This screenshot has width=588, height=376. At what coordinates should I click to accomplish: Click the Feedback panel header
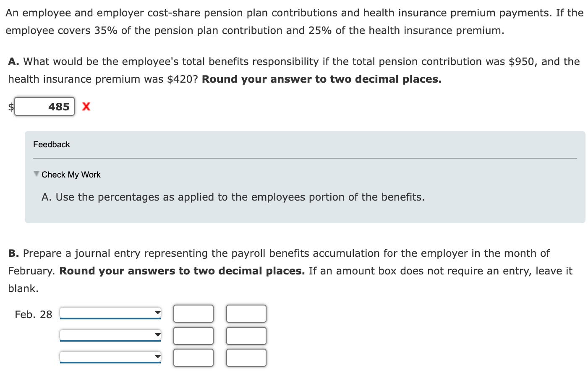click(x=52, y=144)
